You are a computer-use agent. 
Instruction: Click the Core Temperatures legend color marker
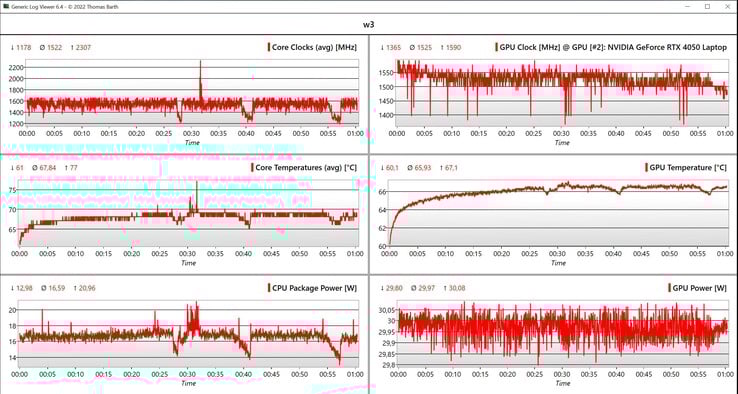click(252, 168)
